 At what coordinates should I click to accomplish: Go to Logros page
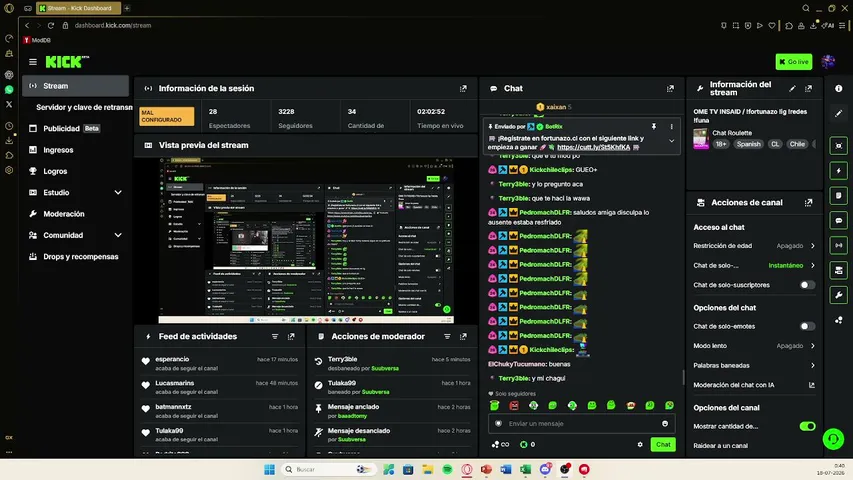tap(76, 171)
